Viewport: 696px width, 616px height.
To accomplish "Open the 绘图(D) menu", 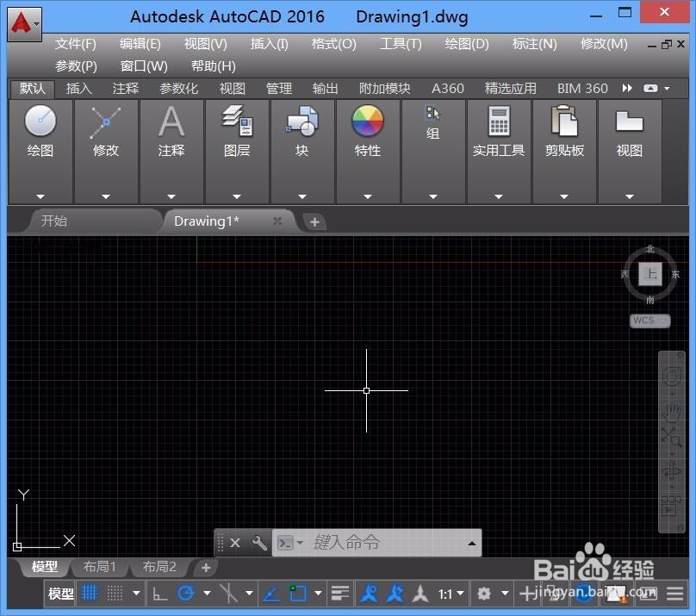I will [x=467, y=44].
